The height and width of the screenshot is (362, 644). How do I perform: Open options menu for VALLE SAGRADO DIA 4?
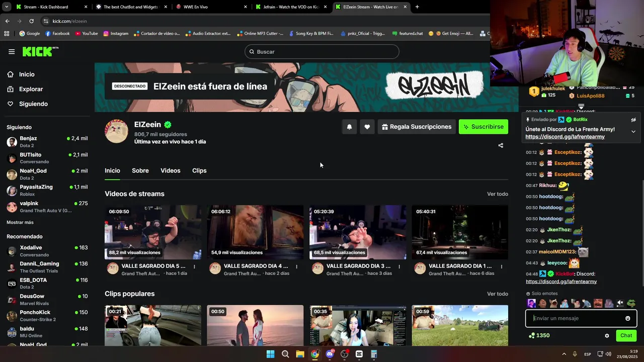coord(297,266)
